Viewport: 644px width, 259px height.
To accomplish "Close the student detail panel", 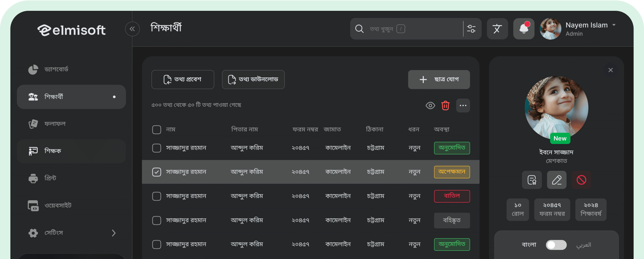I will (x=611, y=70).
